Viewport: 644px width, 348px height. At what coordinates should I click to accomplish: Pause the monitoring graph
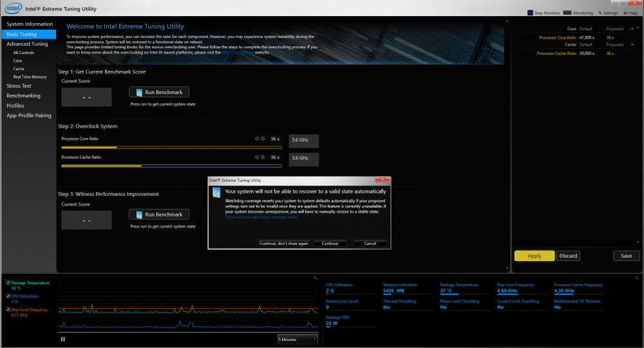(x=63, y=339)
